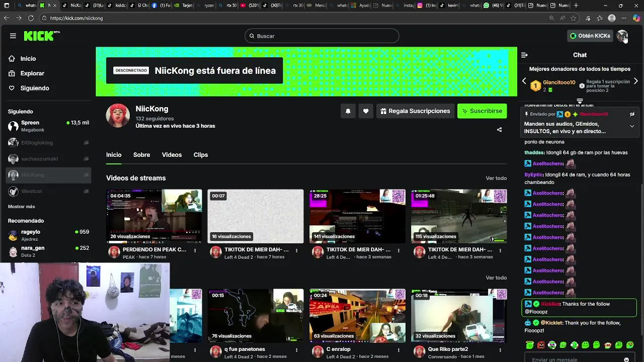Open options for Que Riko parte2 clip
This screenshot has height=362, width=644.
pos(500,350)
